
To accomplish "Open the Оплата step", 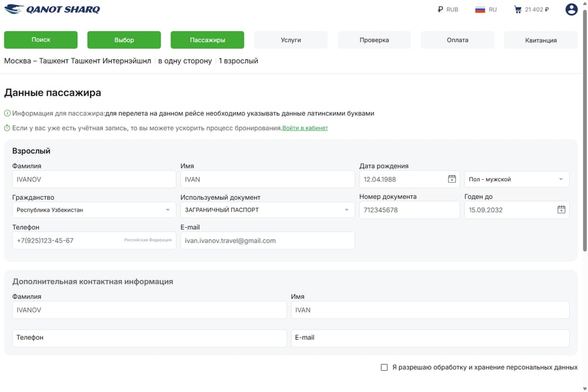I will pyautogui.click(x=457, y=40).
